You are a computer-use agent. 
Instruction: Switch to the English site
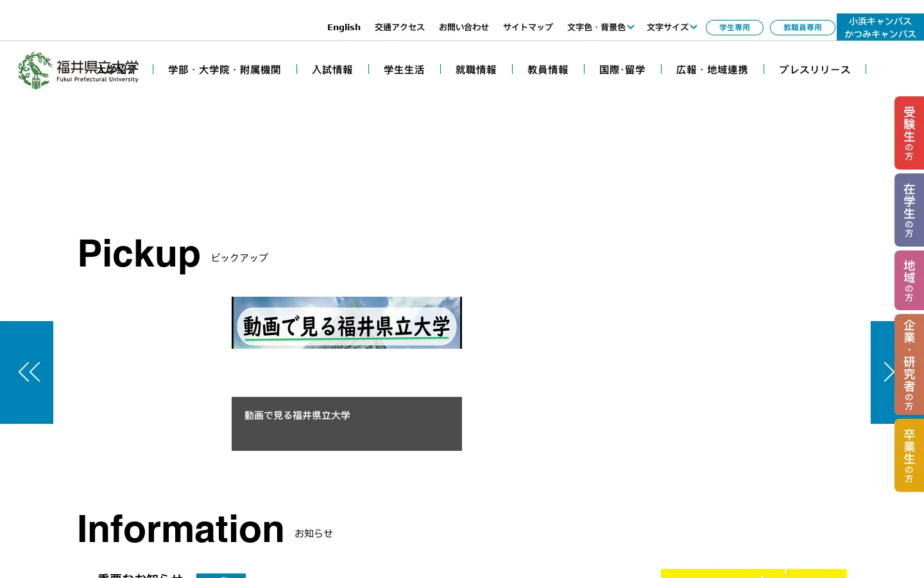344,27
